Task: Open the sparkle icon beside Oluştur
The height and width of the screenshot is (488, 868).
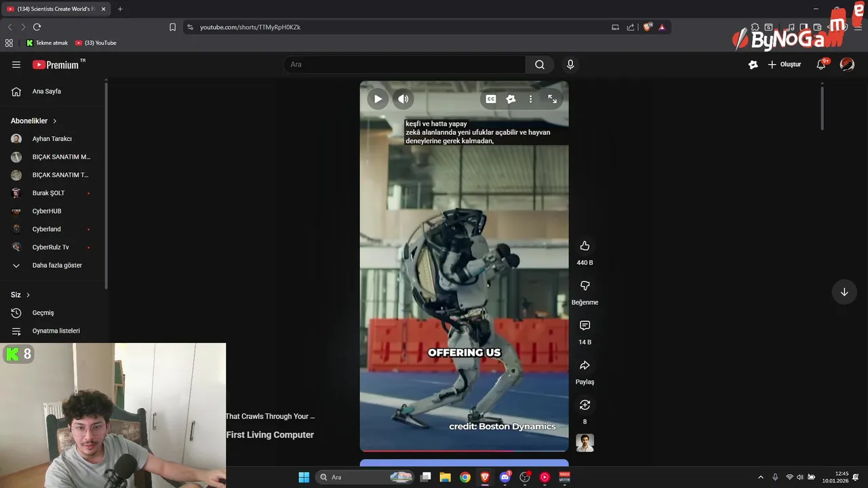Action: pos(753,64)
